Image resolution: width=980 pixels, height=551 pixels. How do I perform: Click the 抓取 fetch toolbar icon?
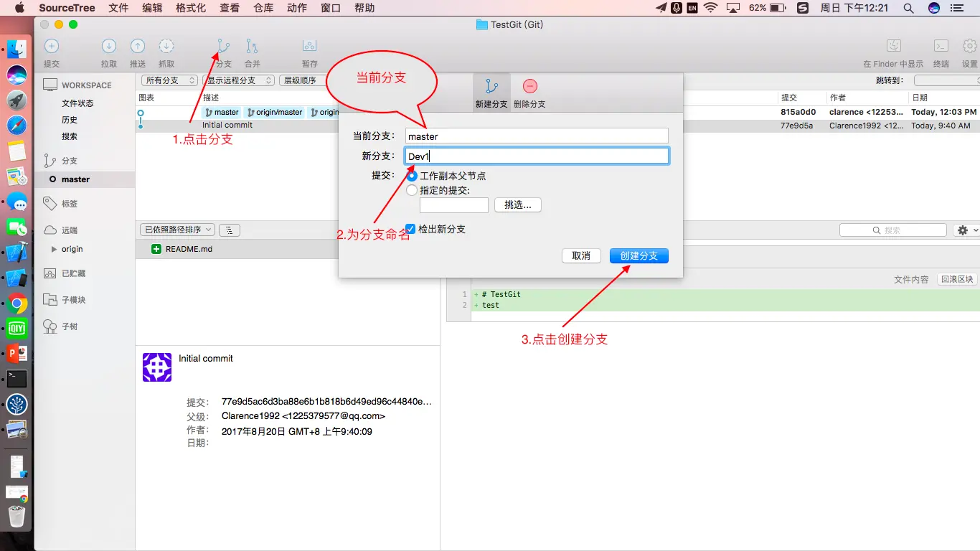point(166,47)
